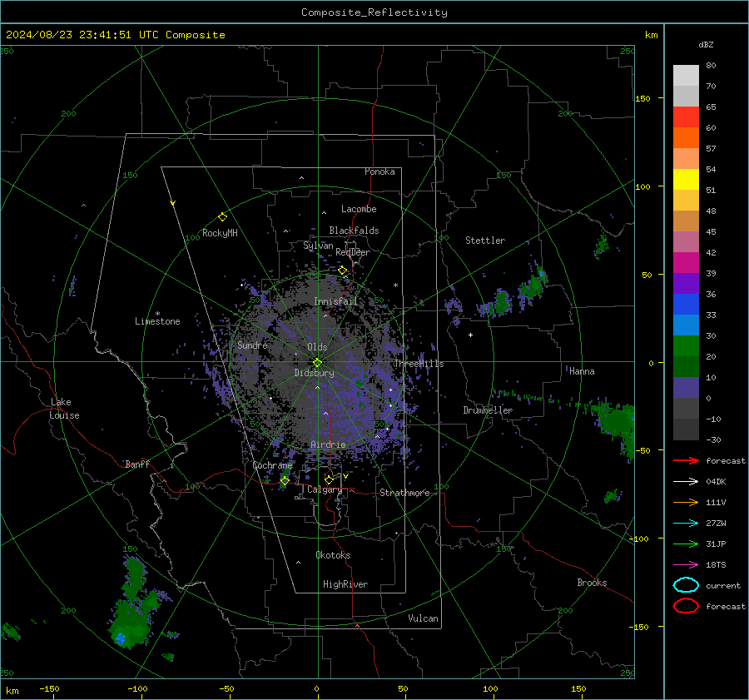Image resolution: width=749 pixels, height=700 pixels.
Task: Click the Didsbury city label
Action: 314,373
